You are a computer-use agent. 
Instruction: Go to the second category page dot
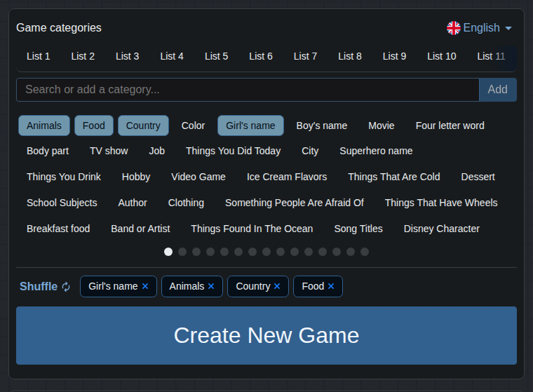tap(182, 252)
